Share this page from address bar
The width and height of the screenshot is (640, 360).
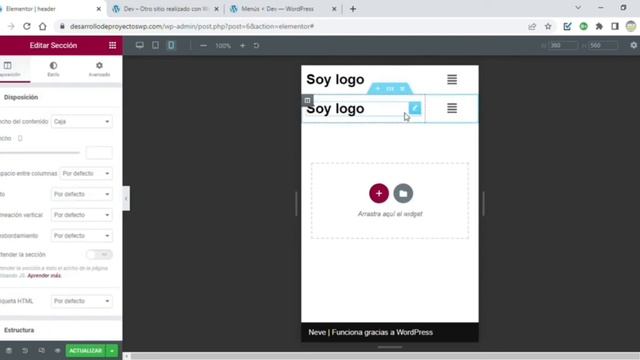coord(532,26)
